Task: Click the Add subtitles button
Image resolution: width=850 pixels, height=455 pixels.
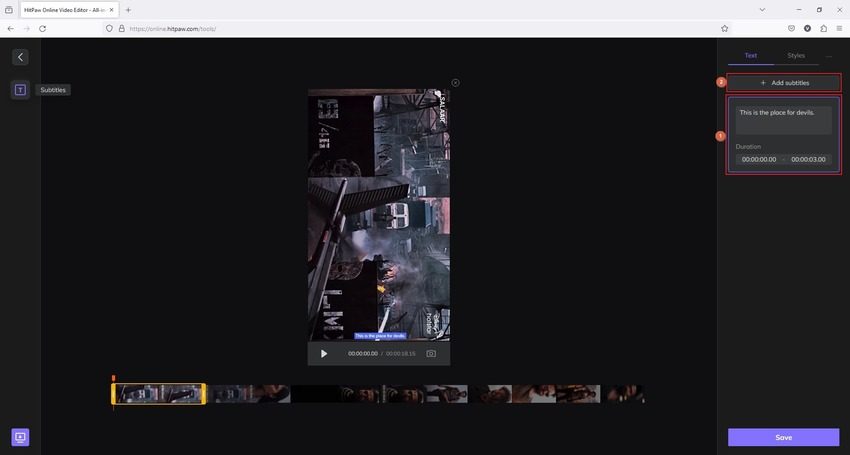Action: tap(784, 83)
